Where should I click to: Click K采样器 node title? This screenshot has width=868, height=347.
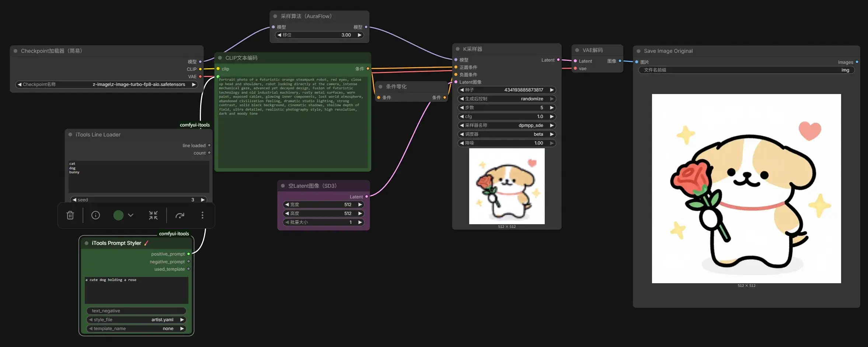(473, 49)
